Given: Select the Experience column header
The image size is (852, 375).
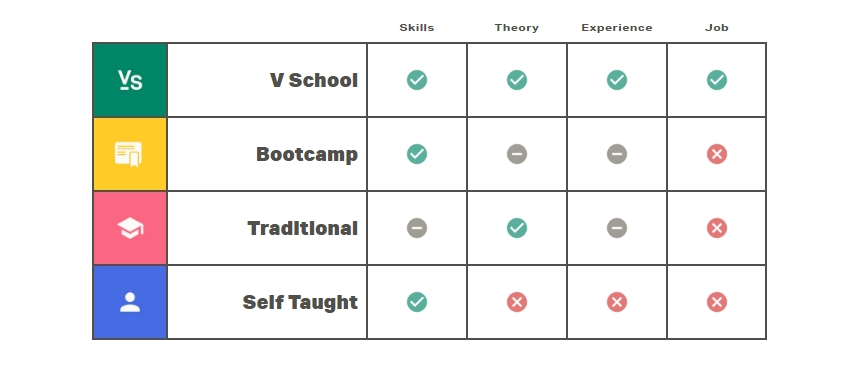Looking at the screenshot, I should [617, 28].
